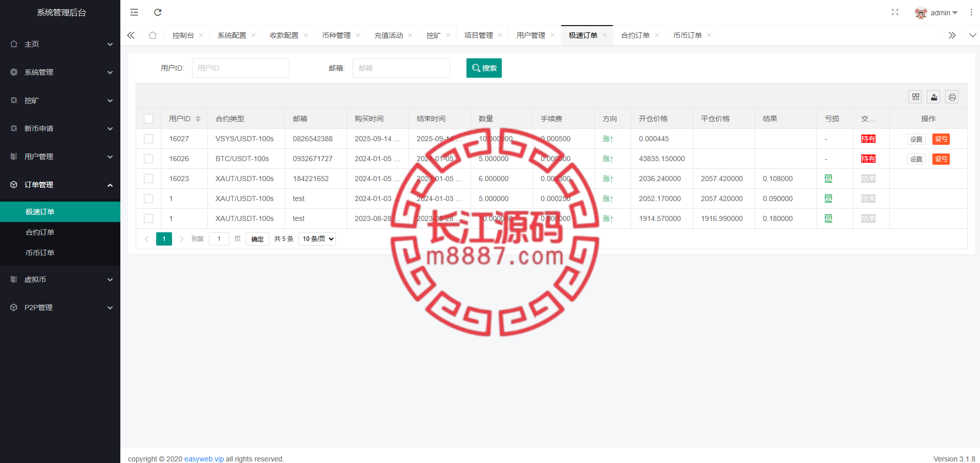Viewport: 980px width, 463px height.
Task: Open the easyweb.vip footer link
Action: (x=204, y=459)
